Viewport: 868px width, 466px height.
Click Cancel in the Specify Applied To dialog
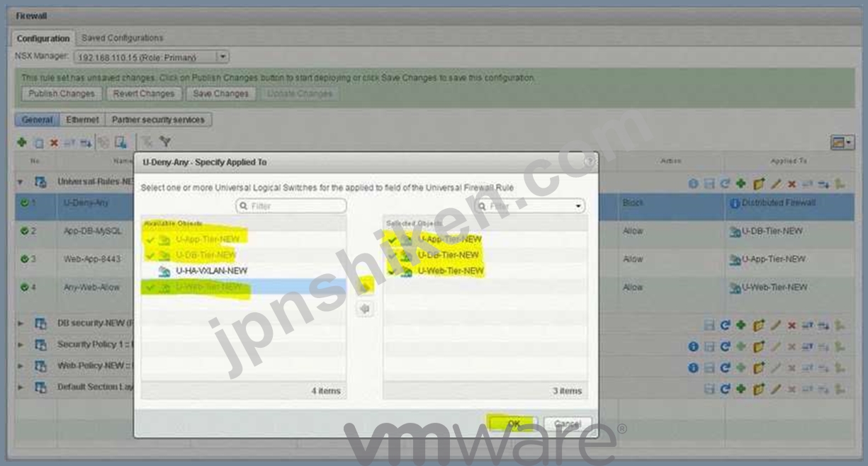point(568,423)
